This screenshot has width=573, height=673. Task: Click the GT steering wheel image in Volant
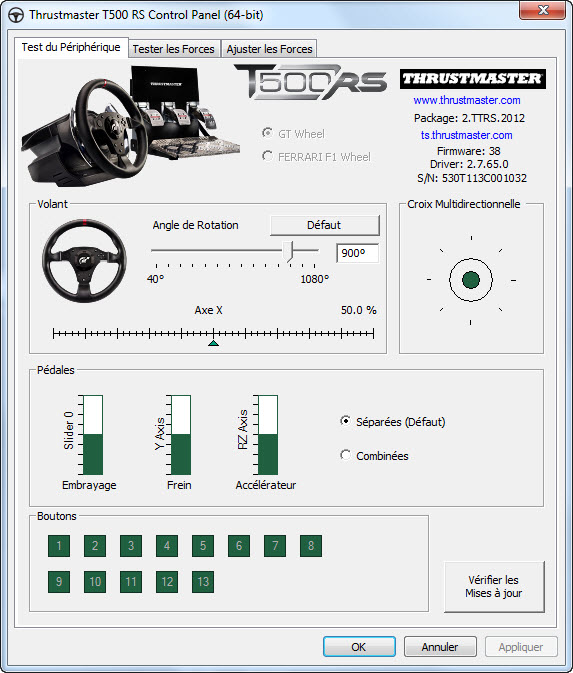coord(84,261)
